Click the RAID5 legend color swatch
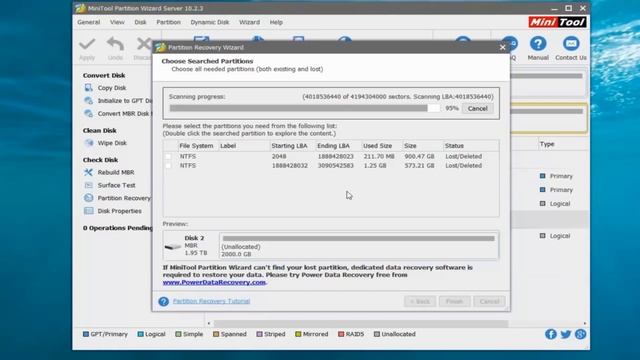This screenshot has width=640, height=360. pos(341,334)
